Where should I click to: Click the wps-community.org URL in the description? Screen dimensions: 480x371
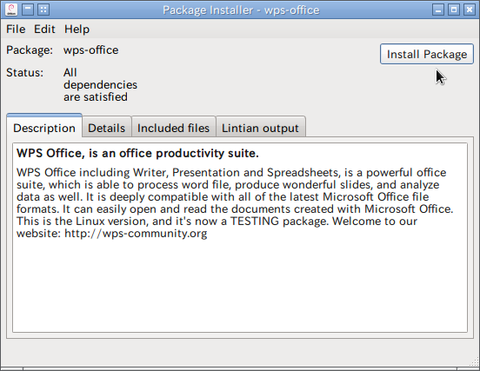136,233
